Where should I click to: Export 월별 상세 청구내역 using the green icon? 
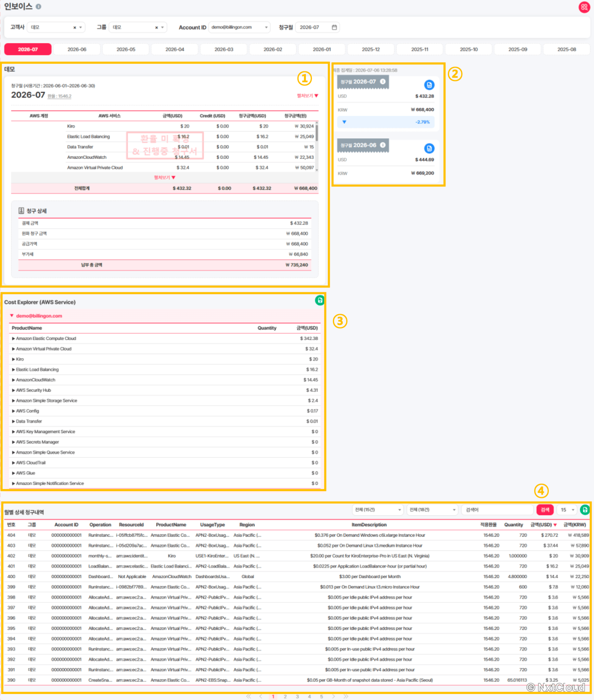pos(584,510)
